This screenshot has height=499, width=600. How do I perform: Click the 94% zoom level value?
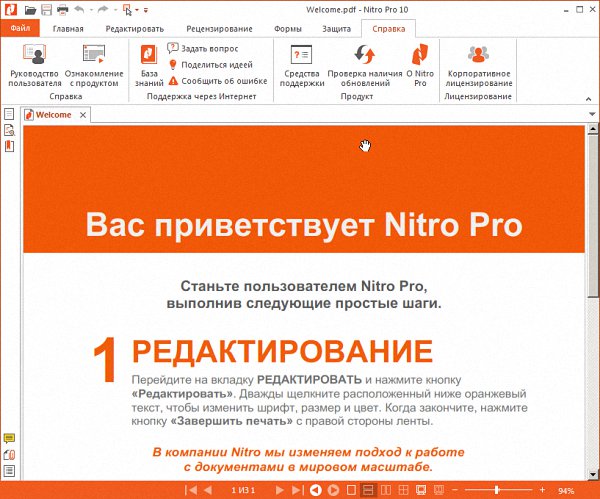566,491
